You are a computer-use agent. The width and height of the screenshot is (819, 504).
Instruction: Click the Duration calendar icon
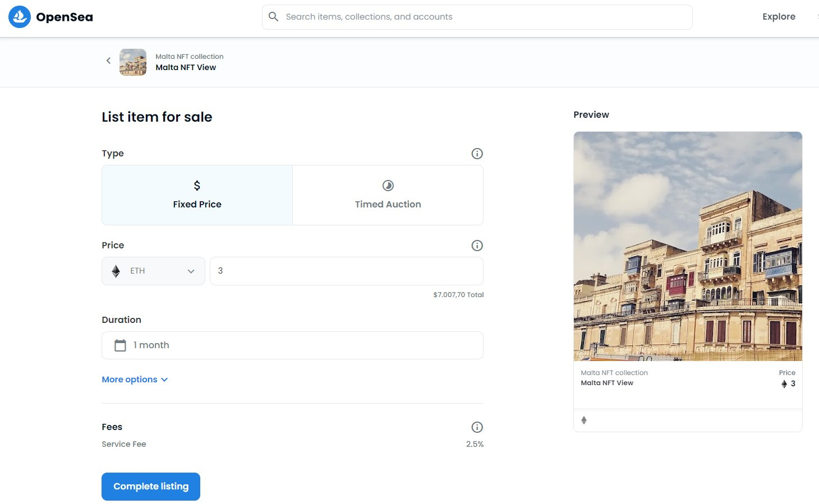[x=120, y=345]
